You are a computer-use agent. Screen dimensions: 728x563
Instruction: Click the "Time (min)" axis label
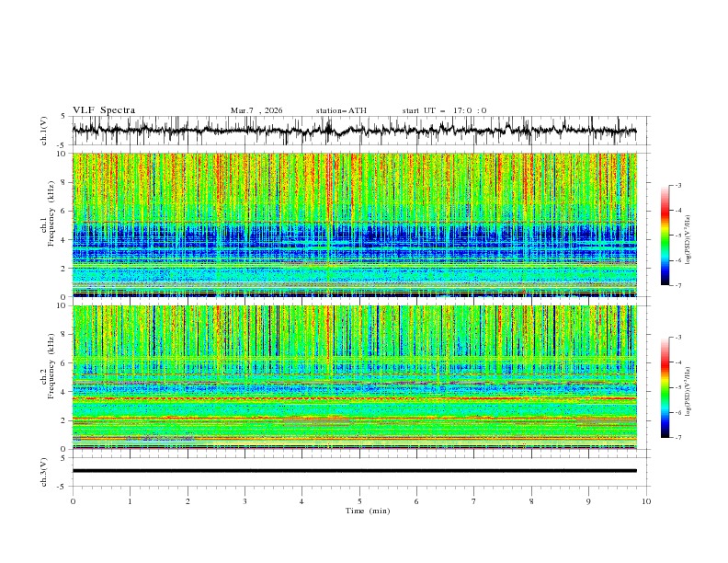368,511
